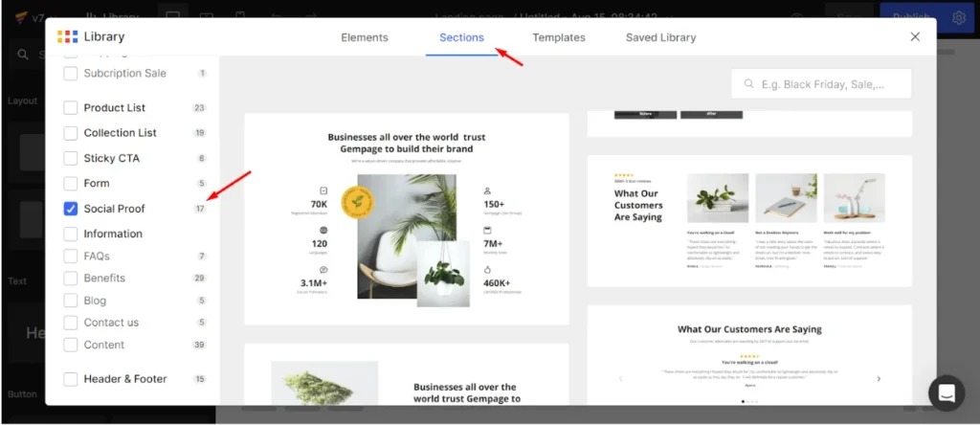Image resolution: width=980 pixels, height=425 pixels.
Task: Check the FAQs checkbox
Action: (71, 256)
